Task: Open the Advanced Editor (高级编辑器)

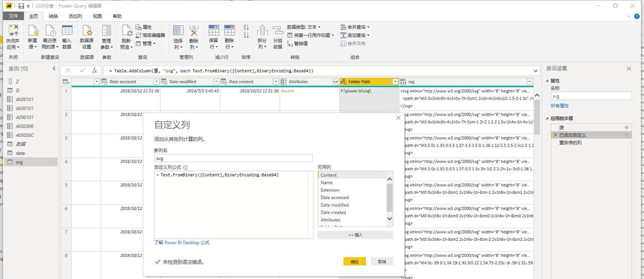Action: point(150,35)
